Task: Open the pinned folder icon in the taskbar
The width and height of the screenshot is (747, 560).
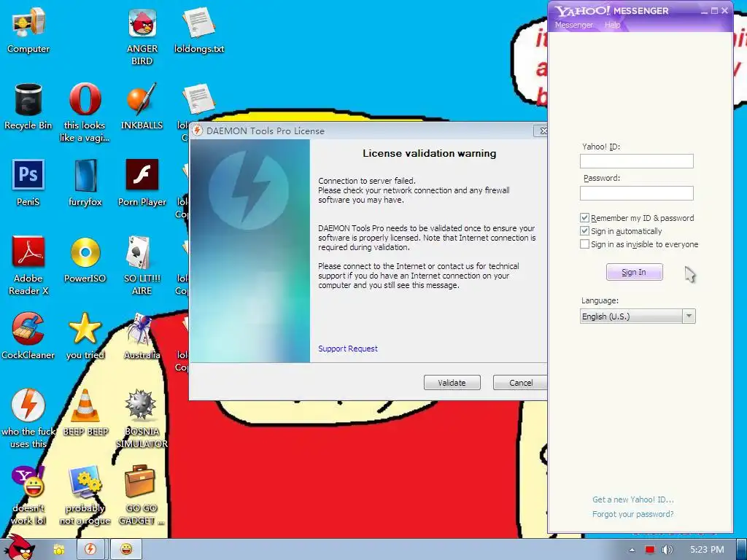Action: [x=59, y=550]
